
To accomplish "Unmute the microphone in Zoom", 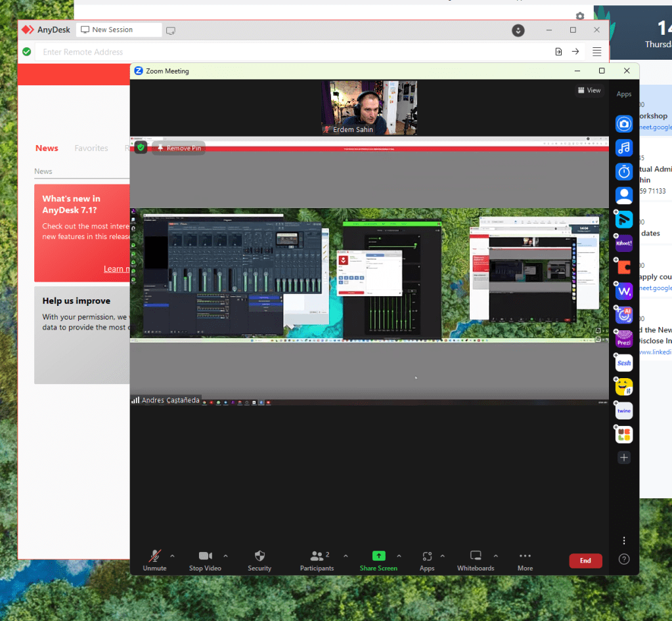I will tap(155, 561).
